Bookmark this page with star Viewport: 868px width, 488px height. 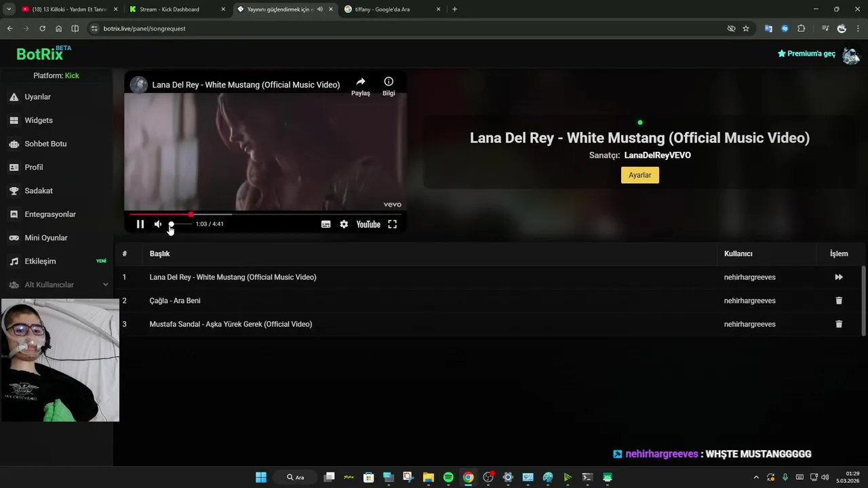click(746, 28)
